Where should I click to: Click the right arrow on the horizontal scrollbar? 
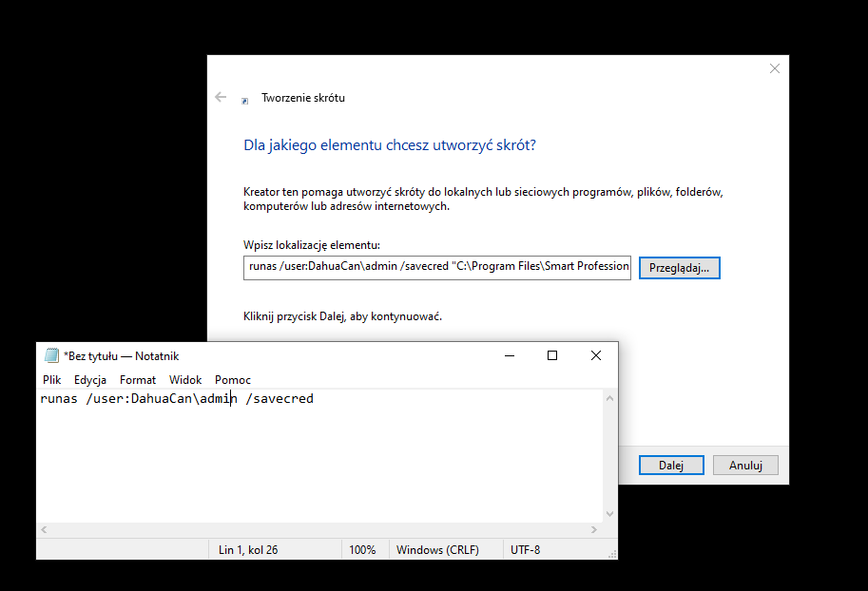(592, 528)
